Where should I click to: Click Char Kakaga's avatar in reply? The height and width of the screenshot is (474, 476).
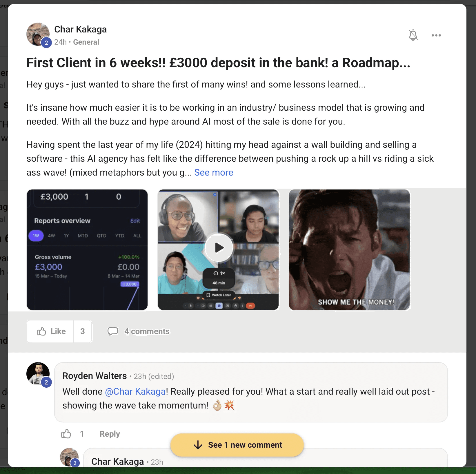pyautogui.click(x=69, y=457)
